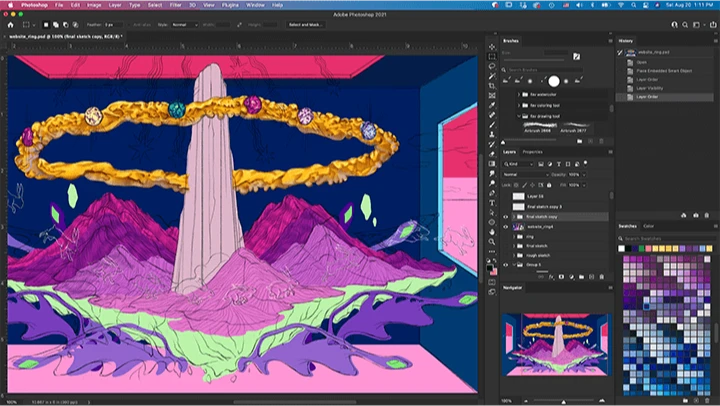720x406 pixels.
Task: Collapse the Group 5 layer group
Action: click(x=514, y=265)
